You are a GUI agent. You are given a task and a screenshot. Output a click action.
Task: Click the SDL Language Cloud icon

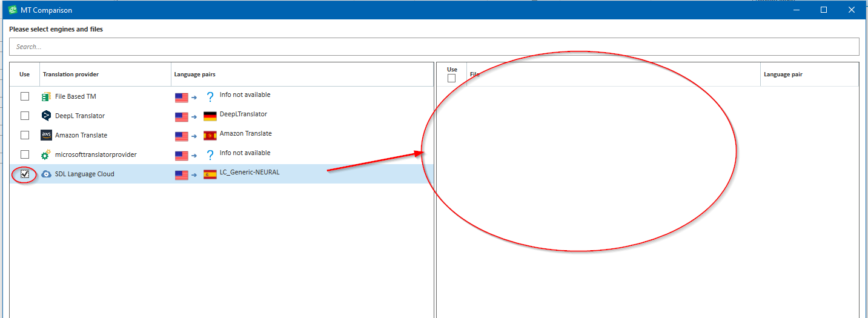[46, 174]
